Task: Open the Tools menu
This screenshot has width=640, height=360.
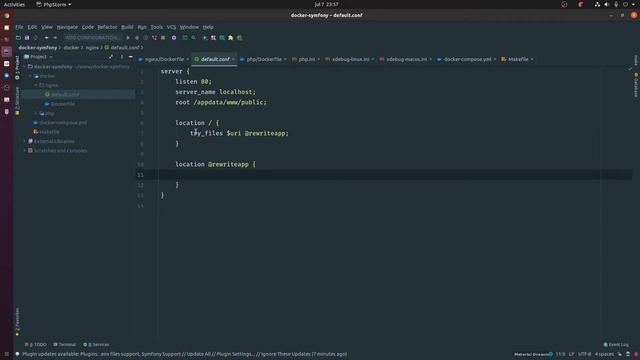Action: tap(156, 27)
